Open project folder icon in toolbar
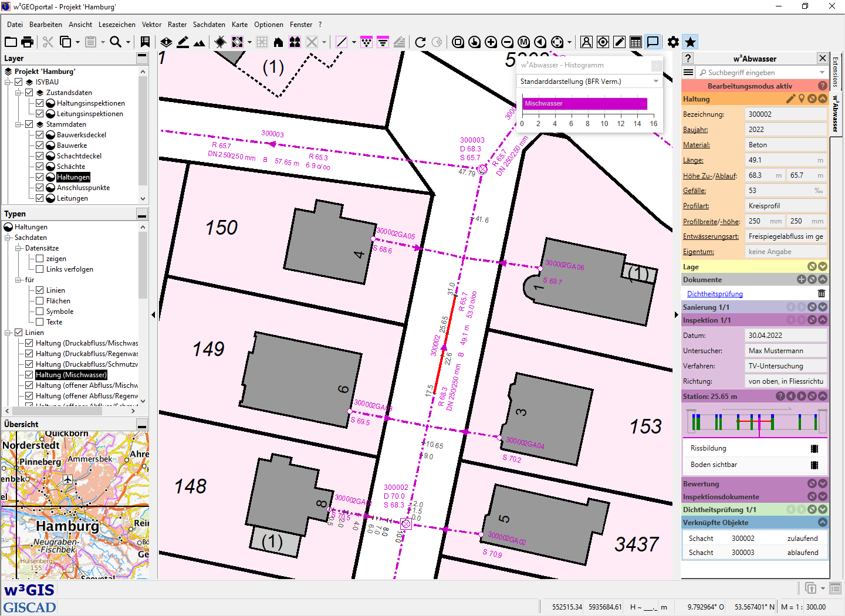Image resolution: width=845 pixels, height=616 pixels. 11,42
